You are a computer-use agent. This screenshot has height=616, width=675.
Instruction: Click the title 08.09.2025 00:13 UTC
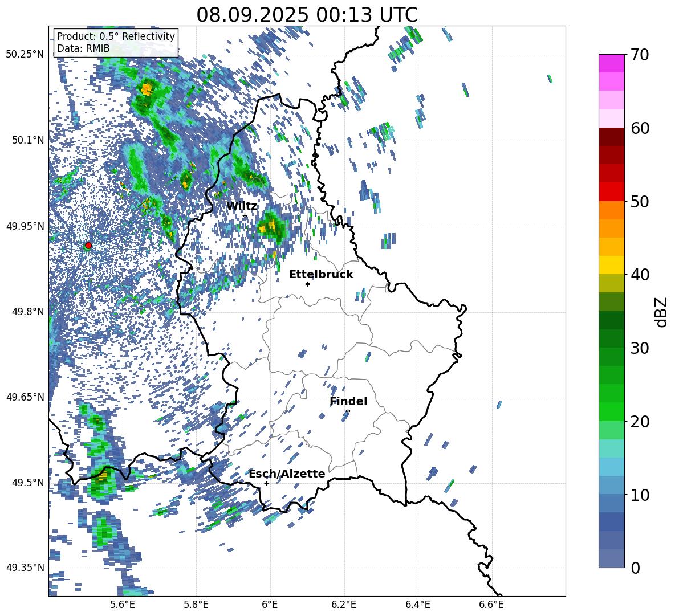[x=307, y=15]
